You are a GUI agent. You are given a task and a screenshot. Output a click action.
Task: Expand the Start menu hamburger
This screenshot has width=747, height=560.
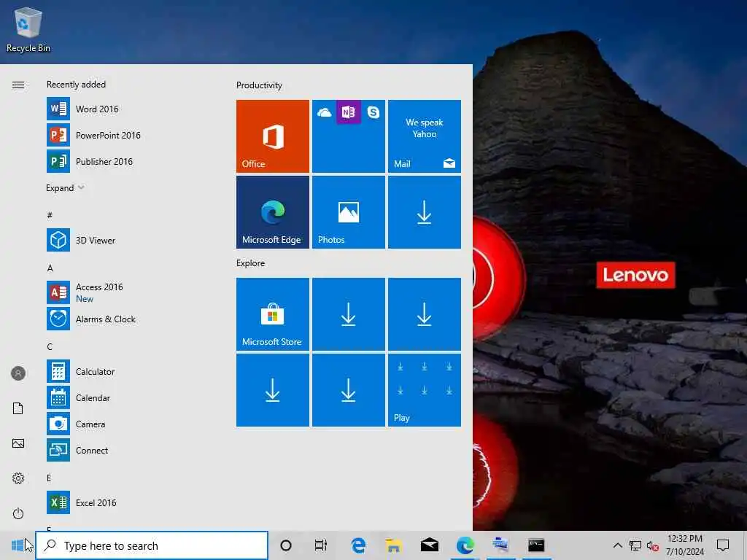point(18,85)
